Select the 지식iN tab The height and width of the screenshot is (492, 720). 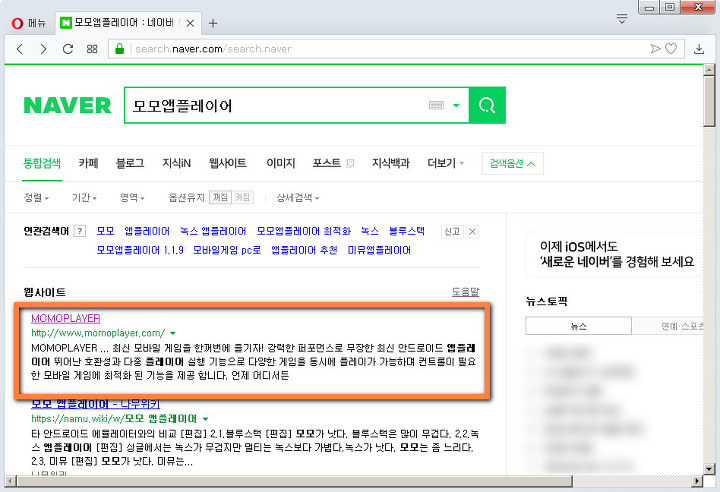click(x=176, y=163)
